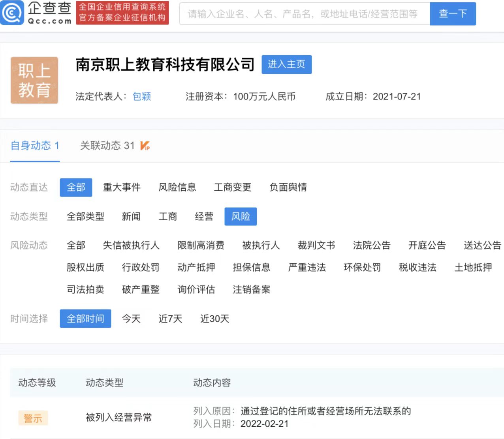Click the 查一下 search button
This screenshot has width=504, height=439.
tap(453, 14)
